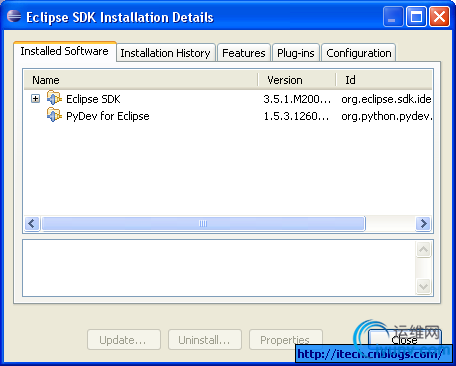Select the PyDev for Eclipse entry
This screenshot has height=366, width=456.
click(x=108, y=116)
